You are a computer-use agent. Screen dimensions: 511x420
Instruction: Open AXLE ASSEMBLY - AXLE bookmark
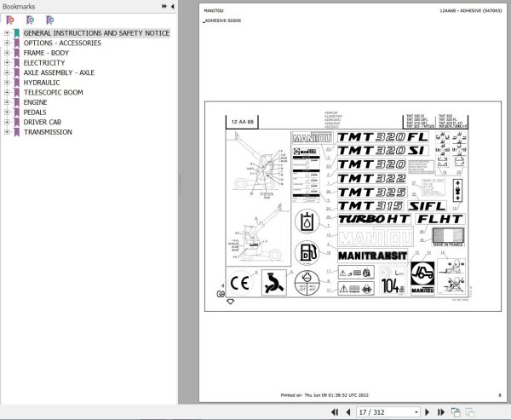pos(59,72)
